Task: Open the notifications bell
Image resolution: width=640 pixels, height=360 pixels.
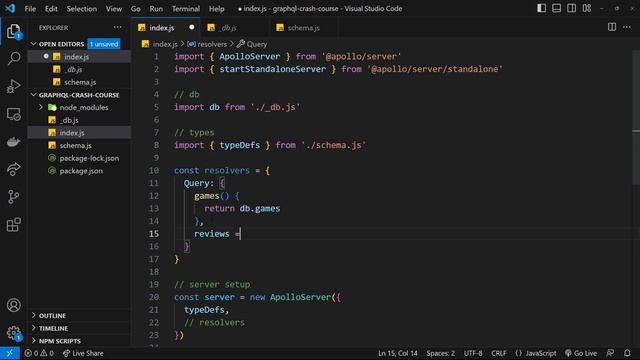Action: [627, 353]
